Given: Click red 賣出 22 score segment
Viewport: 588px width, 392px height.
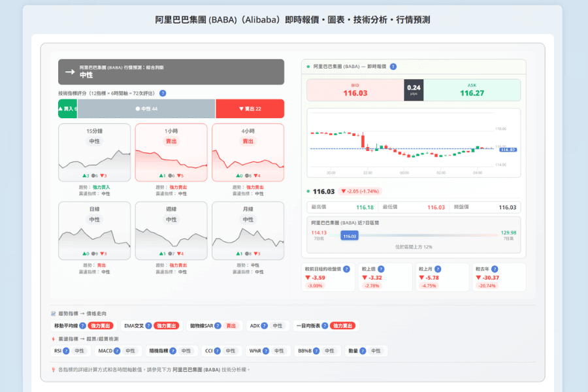Looking at the screenshot, I should [x=250, y=109].
